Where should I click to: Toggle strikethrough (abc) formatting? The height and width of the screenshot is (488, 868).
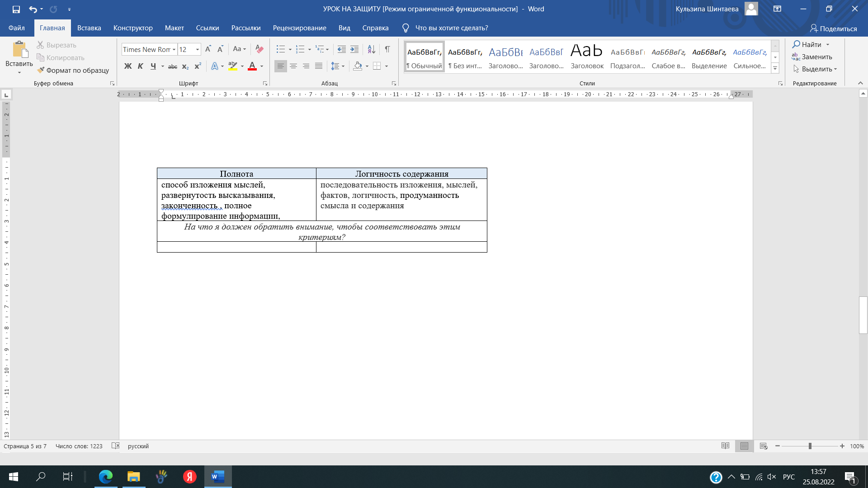click(x=173, y=66)
